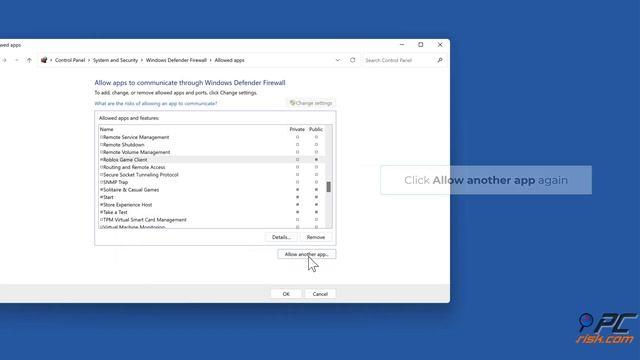Toggle SNMP Trap Private checkbox
The width and height of the screenshot is (640, 360).
pyautogui.click(x=297, y=182)
